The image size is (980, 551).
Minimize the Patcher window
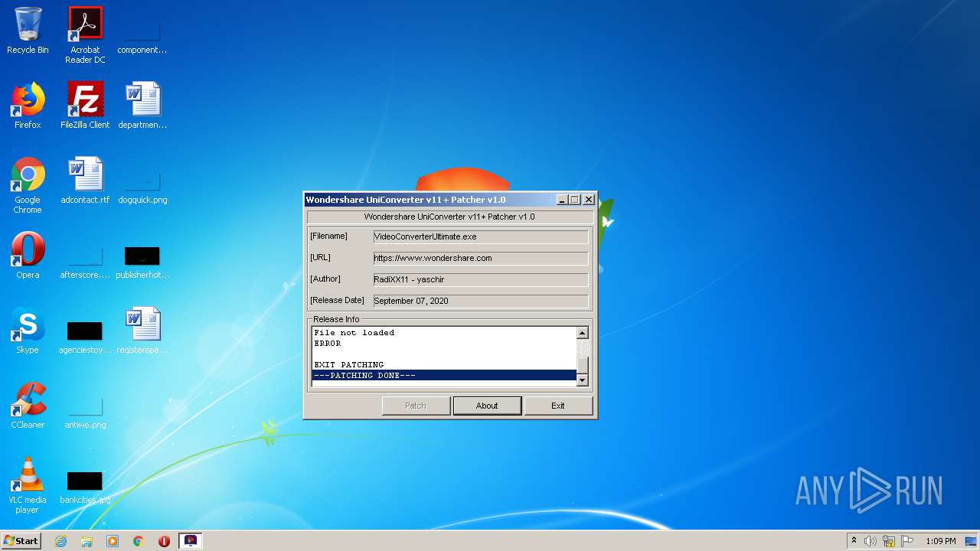(x=562, y=200)
